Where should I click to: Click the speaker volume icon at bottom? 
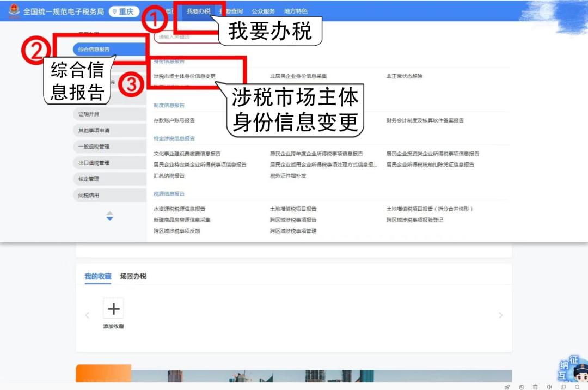[549, 386]
